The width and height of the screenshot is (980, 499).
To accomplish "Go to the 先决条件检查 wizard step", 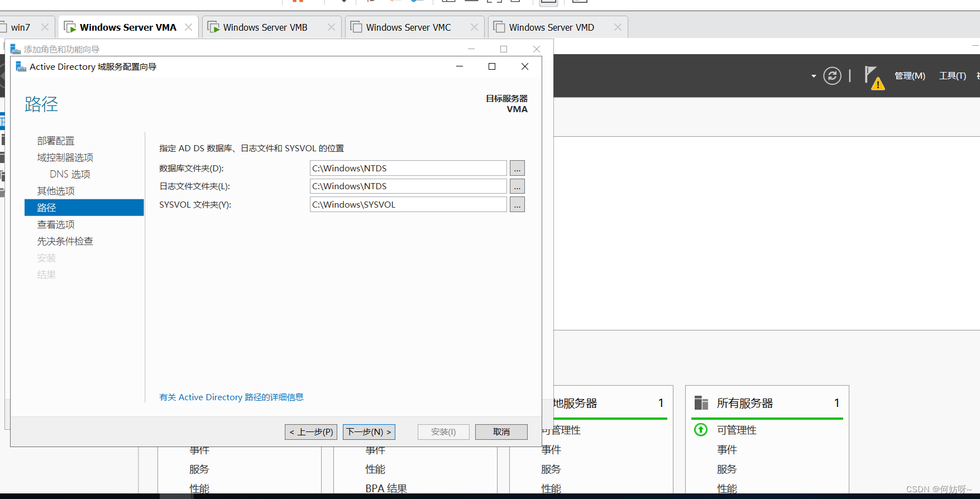I will click(65, 241).
